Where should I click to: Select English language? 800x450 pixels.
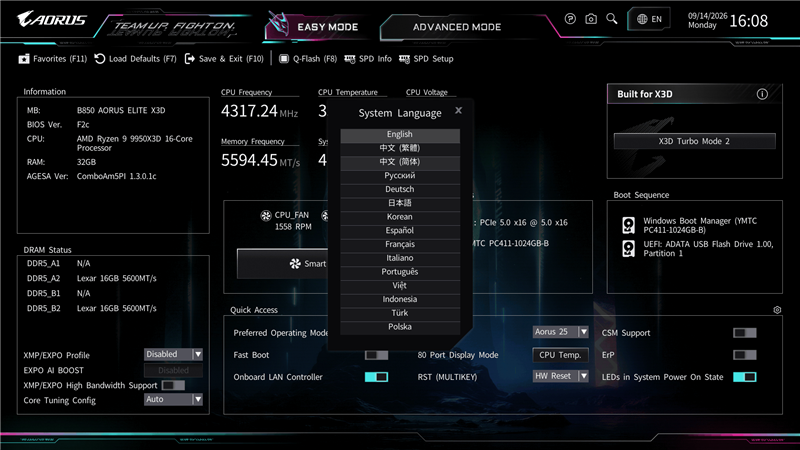400,134
